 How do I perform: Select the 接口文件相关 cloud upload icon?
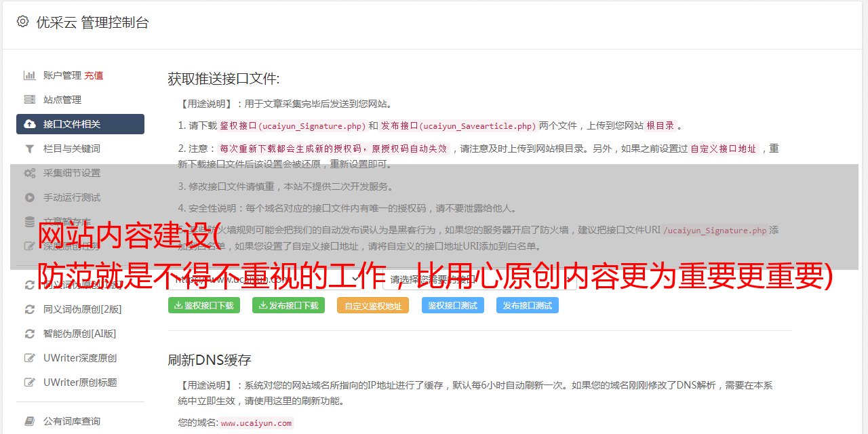click(x=30, y=124)
